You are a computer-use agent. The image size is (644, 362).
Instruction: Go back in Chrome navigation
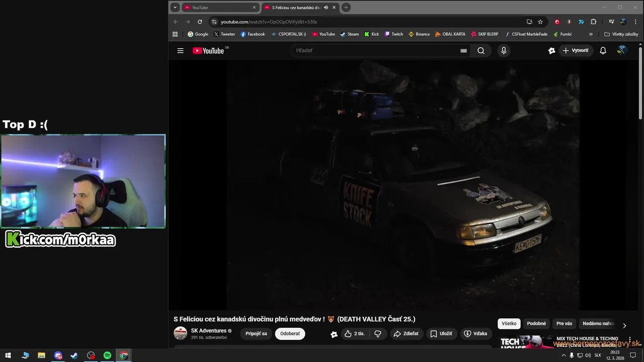coord(176,22)
